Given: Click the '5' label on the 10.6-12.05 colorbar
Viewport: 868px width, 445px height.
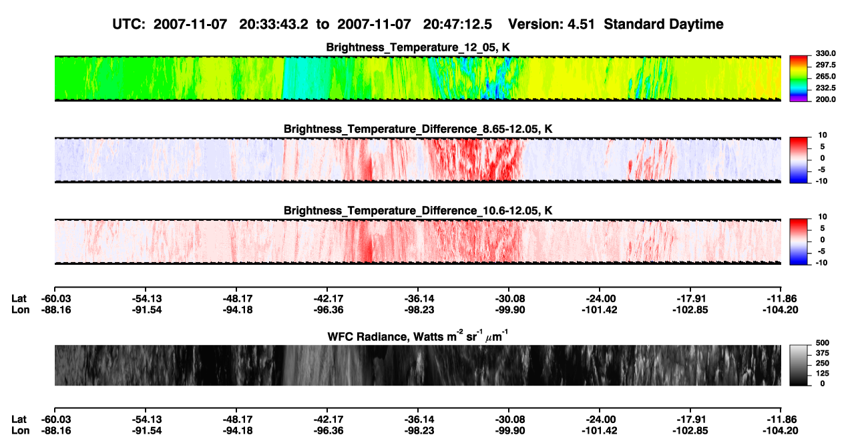Looking at the screenshot, I should coord(822,229).
